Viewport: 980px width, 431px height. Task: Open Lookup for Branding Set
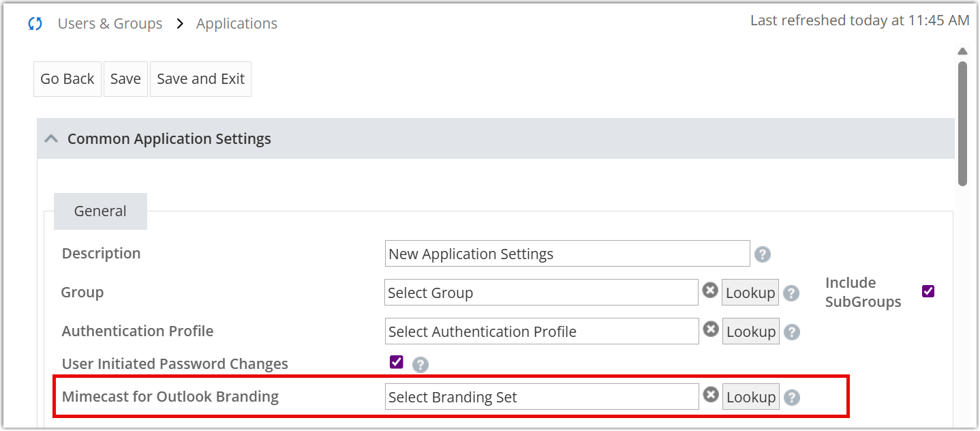[x=750, y=397]
